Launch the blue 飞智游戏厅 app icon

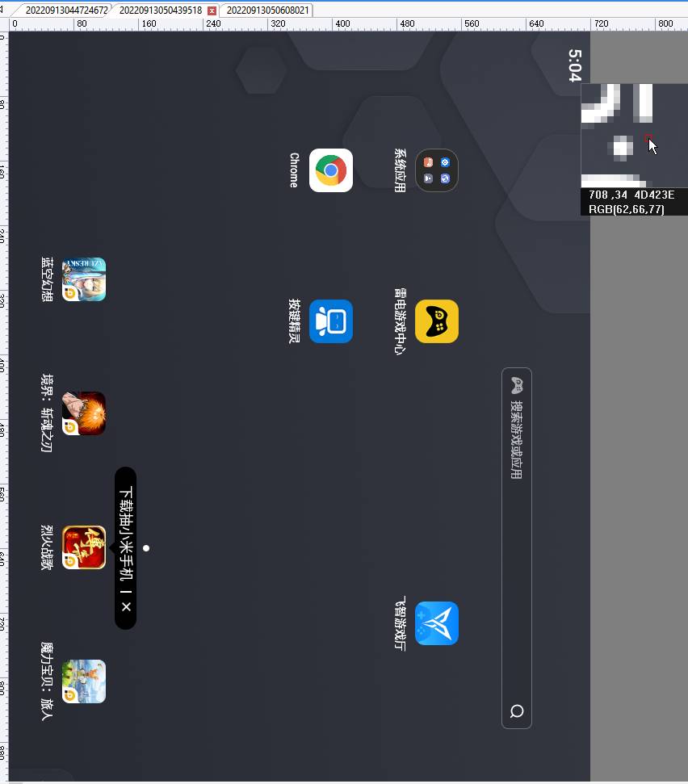coord(437,623)
